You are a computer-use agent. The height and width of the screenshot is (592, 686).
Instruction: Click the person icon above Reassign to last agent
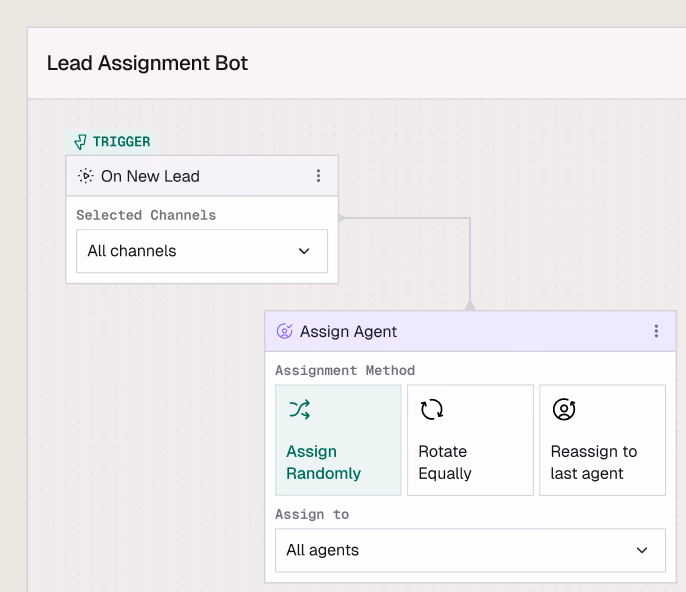(564, 409)
